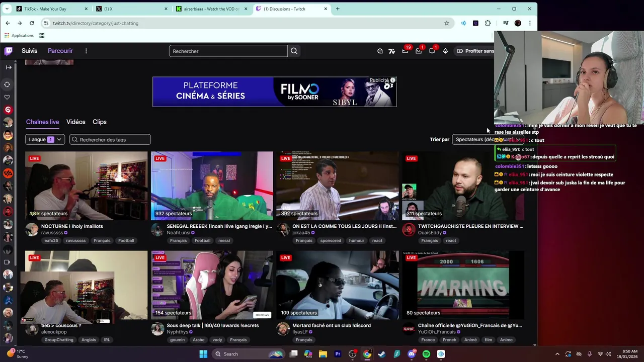
Task: Open Chrome media controls icon
Action: click(x=506, y=23)
